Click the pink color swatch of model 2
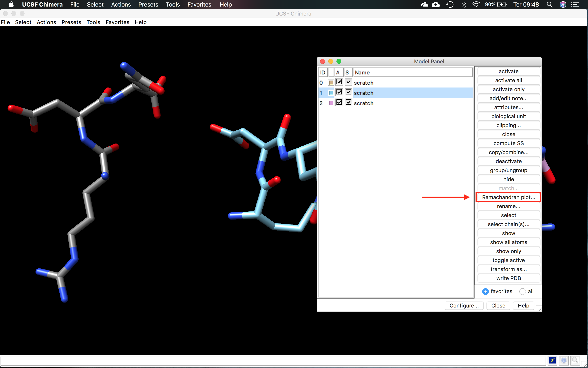Viewport: 588px width, 368px height. click(331, 103)
